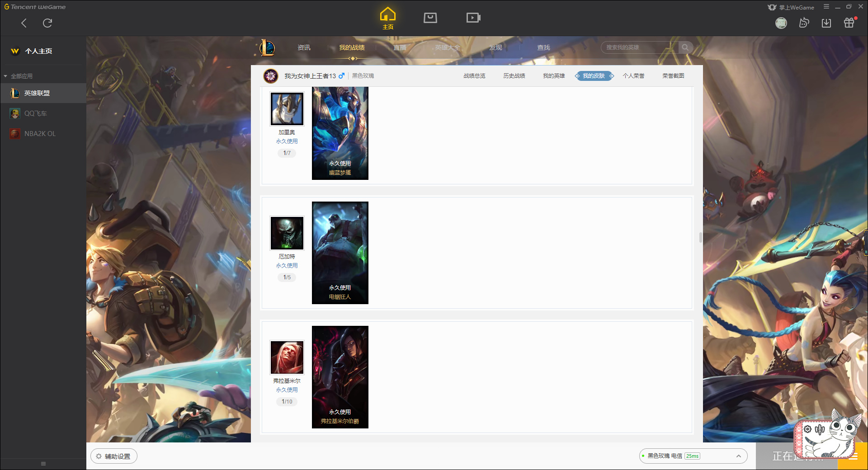Image resolution: width=868 pixels, height=470 pixels.
Task: Click the refresh page icon
Action: click(x=47, y=23)
